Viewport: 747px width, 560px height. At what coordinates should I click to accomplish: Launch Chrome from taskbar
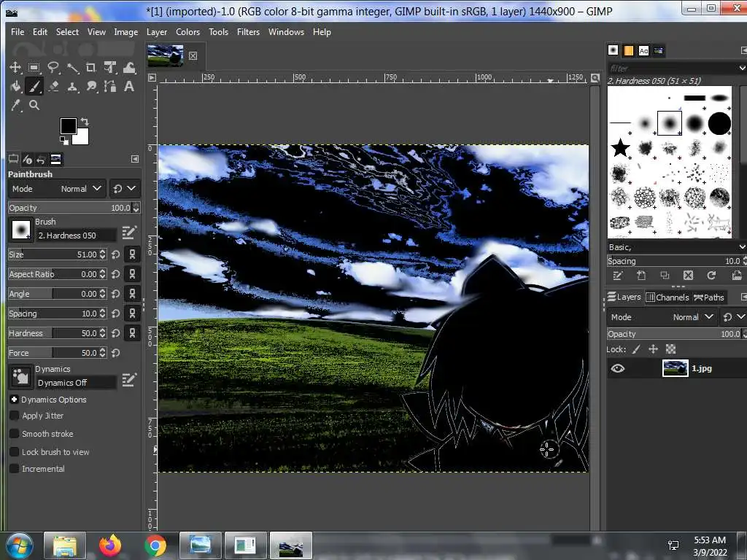click(155, 545)
